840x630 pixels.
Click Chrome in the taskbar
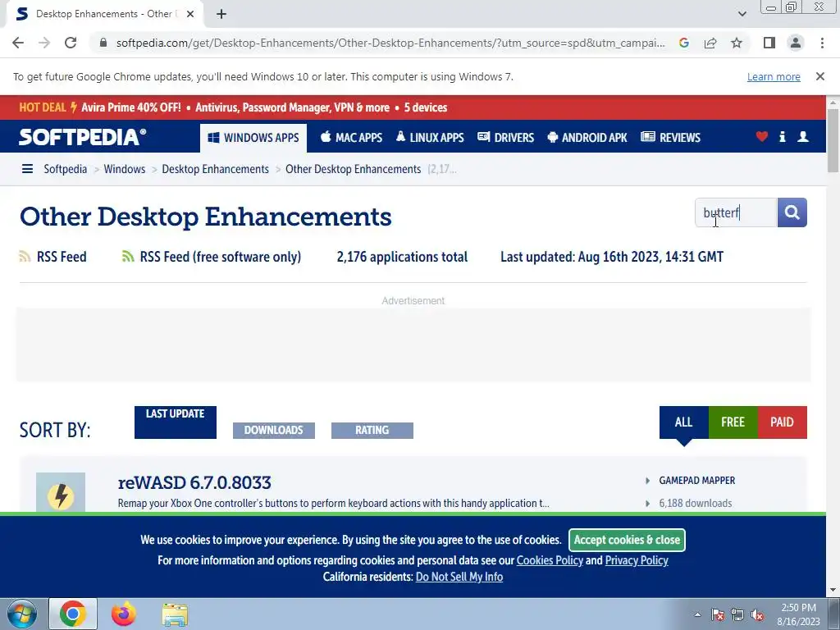73,614
